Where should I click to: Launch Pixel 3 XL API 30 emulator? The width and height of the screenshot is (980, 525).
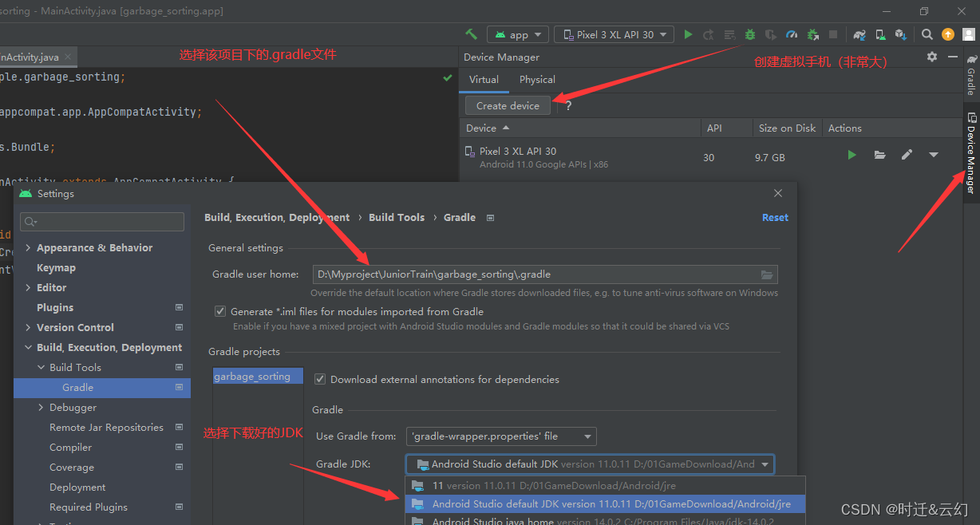[852, 155]
